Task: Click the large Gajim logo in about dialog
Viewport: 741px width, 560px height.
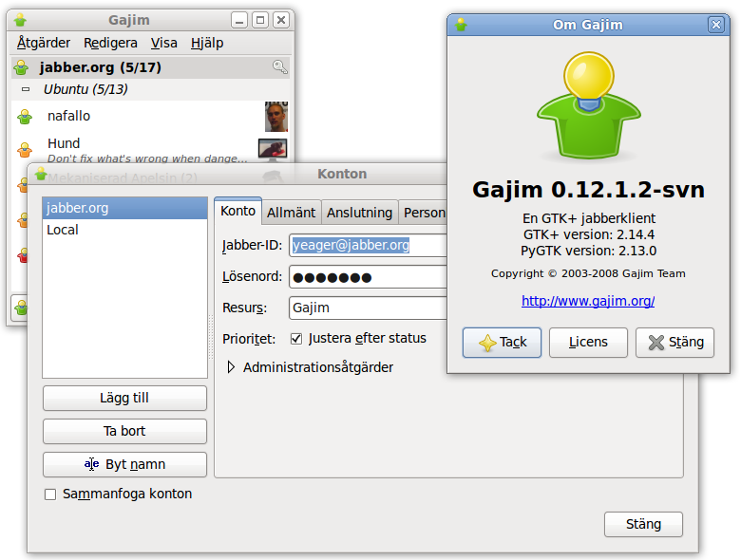Action: (589, 104)
